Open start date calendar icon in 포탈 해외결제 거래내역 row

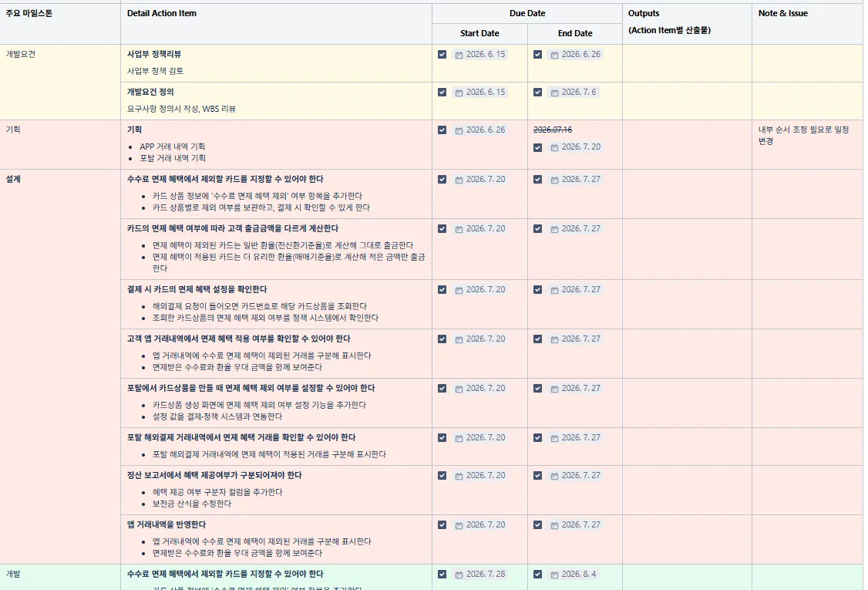point(459,437)
